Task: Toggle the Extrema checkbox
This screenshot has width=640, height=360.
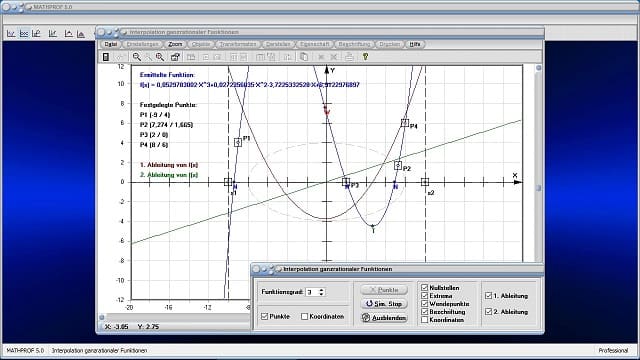Action: coord(424,296)
